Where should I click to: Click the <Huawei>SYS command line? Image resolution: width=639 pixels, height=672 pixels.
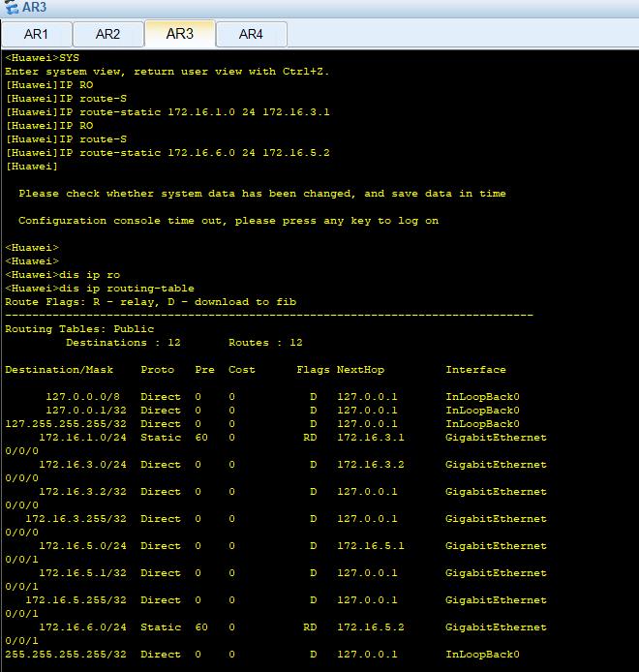42,58
